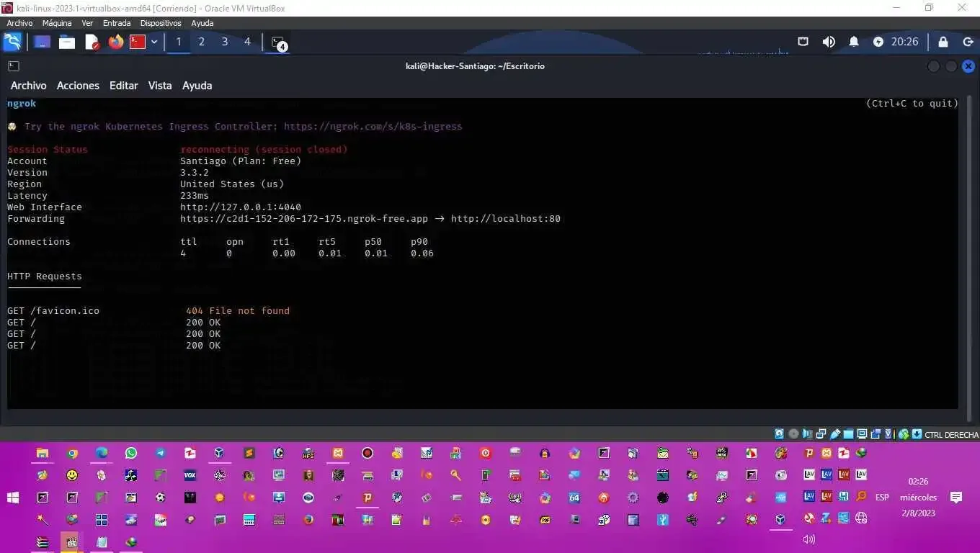
Task: Open the file manager in Kali panel
Action: (67, 42)
